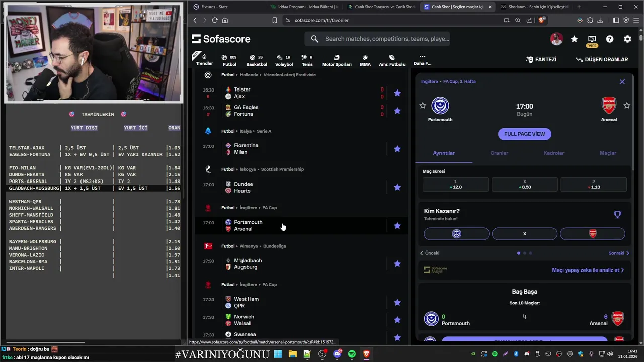Image resolution: width=644 pixels, height=362 pixels.
Task: Open the Windows Start menu
Action: click(x=278, y=354)
